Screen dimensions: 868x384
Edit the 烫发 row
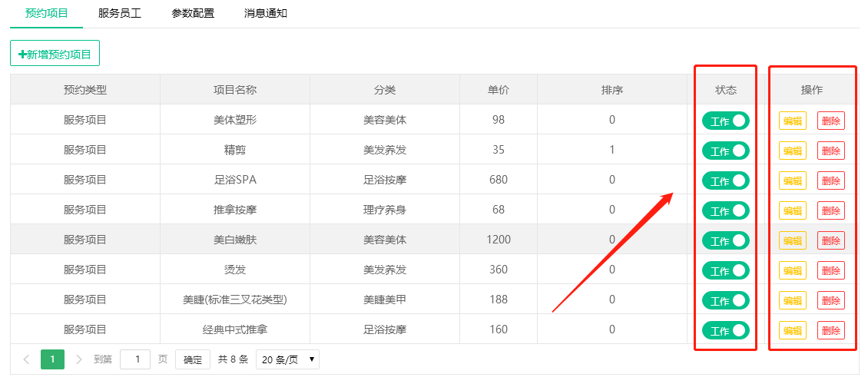coord(793,270)
